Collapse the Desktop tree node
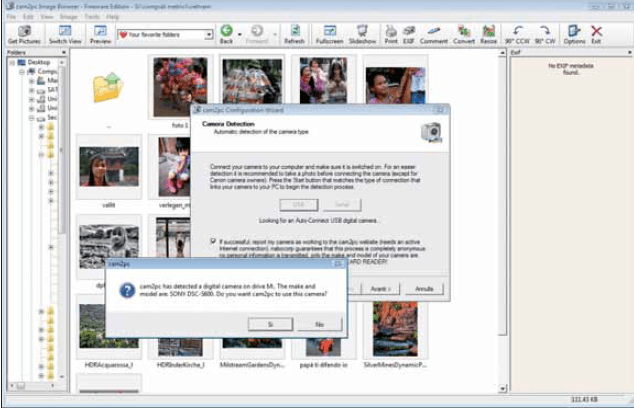 12,62
